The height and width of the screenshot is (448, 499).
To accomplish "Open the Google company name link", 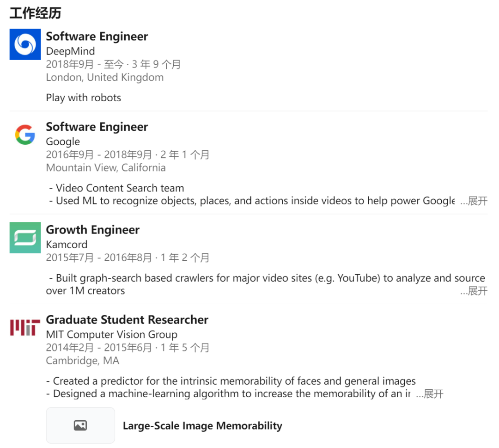I will click(x=63, y=141).
